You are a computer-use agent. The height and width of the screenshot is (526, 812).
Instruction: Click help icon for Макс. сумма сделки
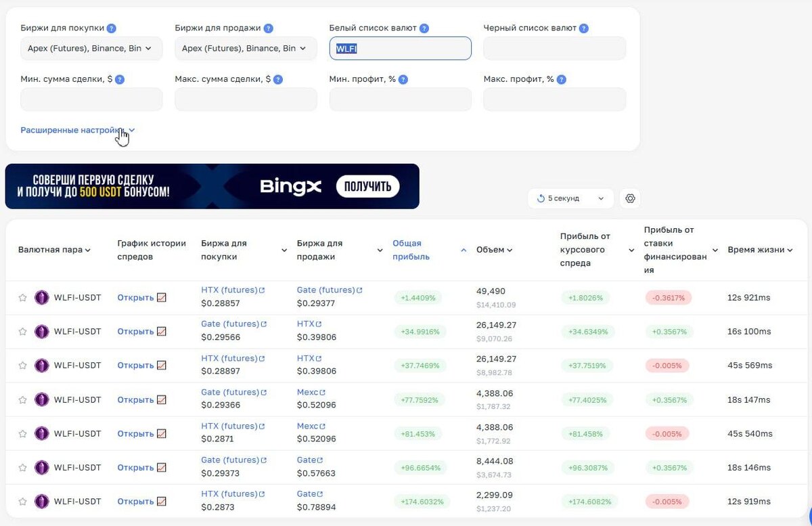278,79
